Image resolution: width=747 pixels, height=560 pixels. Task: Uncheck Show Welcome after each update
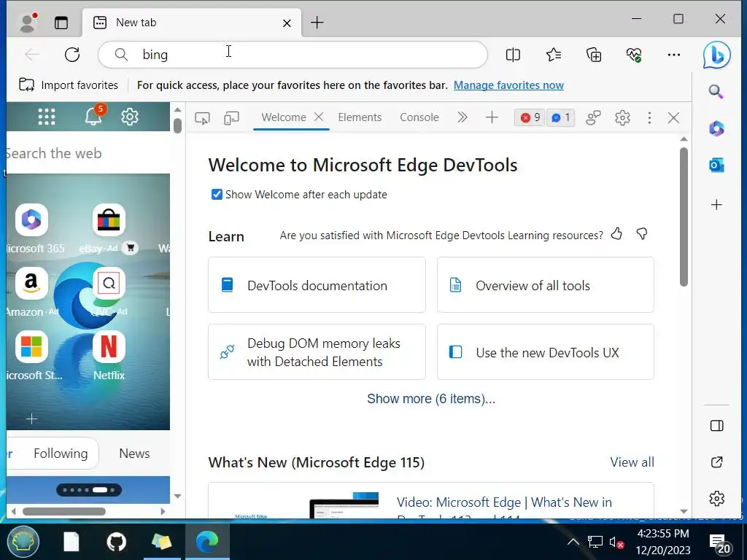217,194
